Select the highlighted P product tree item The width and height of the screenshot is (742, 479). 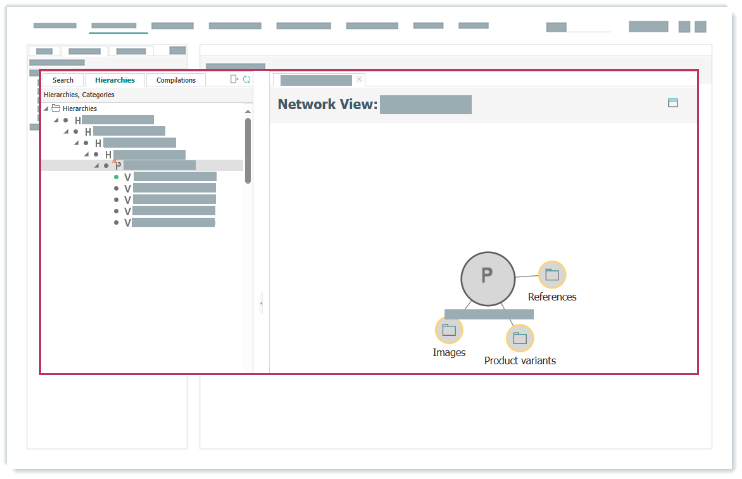[x=158, y=166]
